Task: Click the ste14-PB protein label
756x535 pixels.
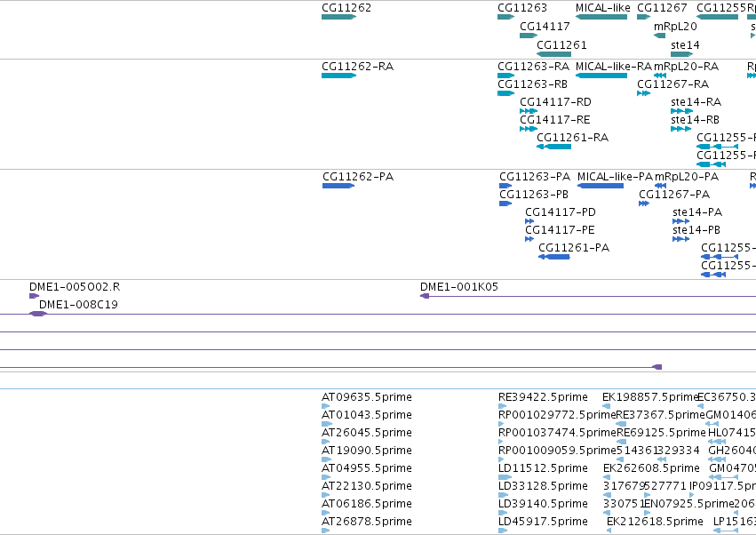Action: 696,230
